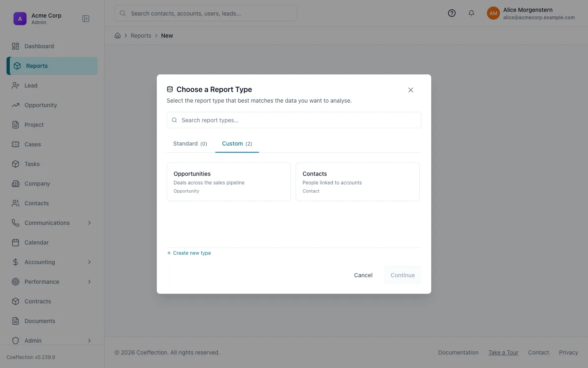Open the Take a Tour link

tap(503, 352)
